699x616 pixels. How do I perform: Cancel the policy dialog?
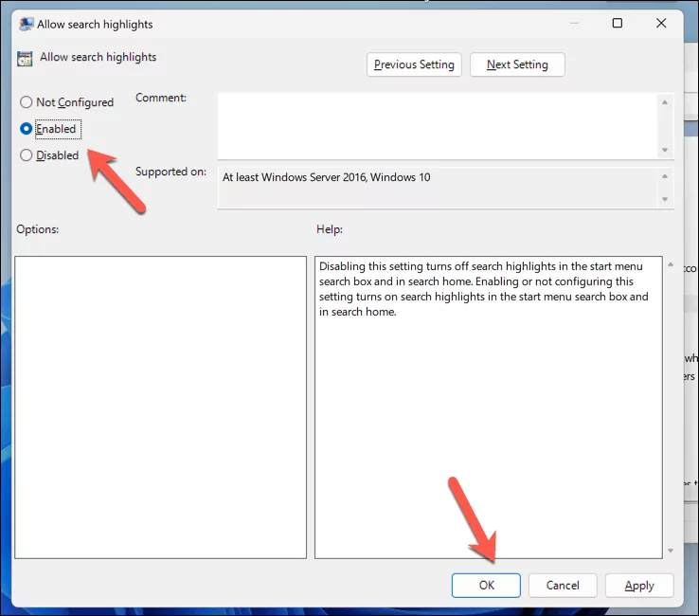click(x=563, y=586)
